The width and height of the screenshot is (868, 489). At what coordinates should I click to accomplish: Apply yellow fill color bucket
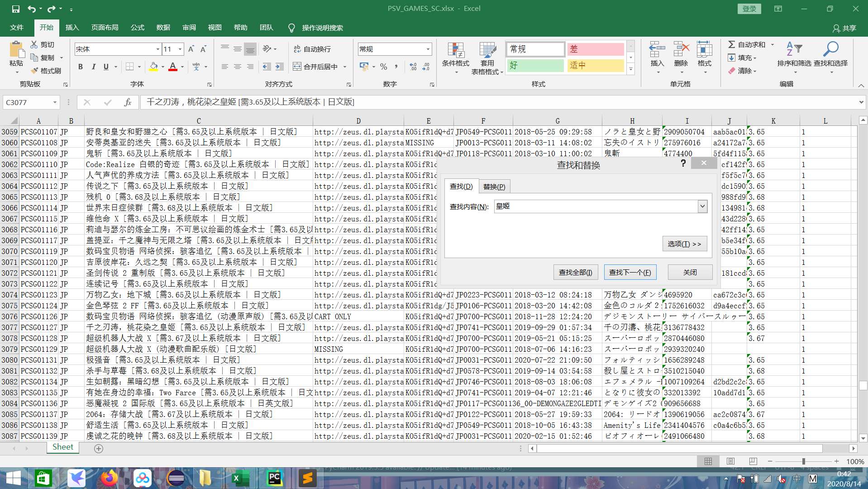point(153,67)
